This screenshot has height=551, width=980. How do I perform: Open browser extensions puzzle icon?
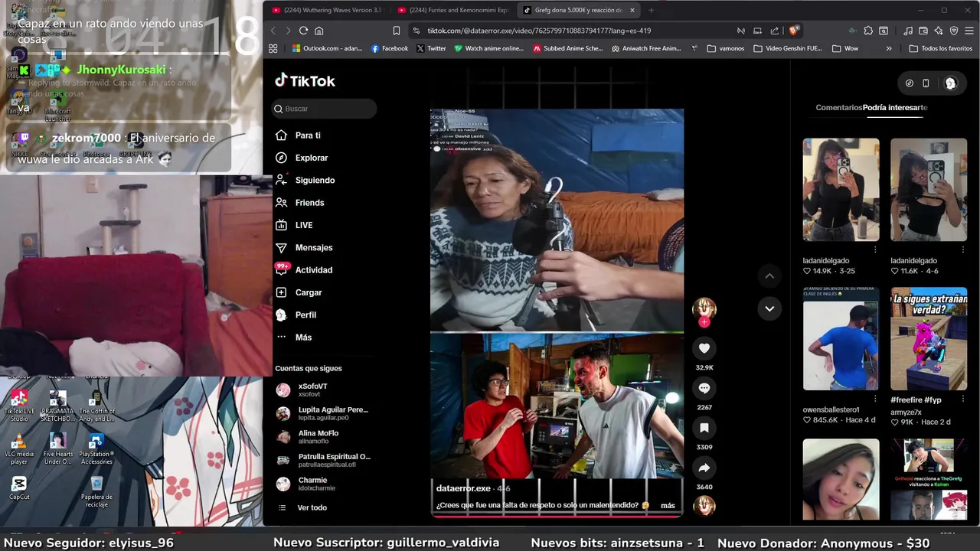(x=868, y=31)
